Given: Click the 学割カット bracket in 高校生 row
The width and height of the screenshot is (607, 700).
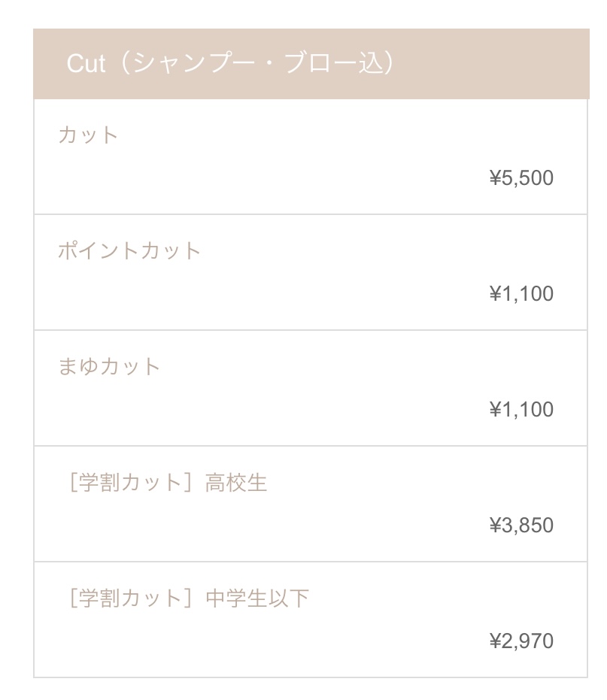Looking at the screenshot, I should point(131,483).
